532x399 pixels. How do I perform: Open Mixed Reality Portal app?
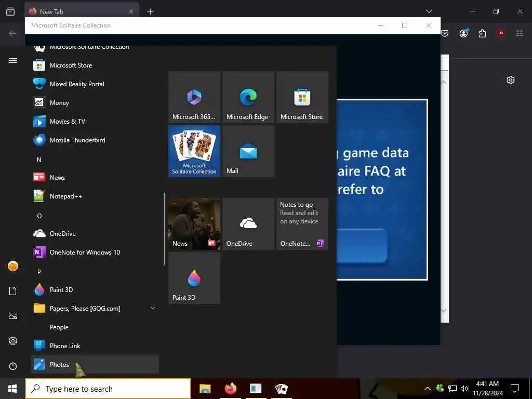point(95,84)
